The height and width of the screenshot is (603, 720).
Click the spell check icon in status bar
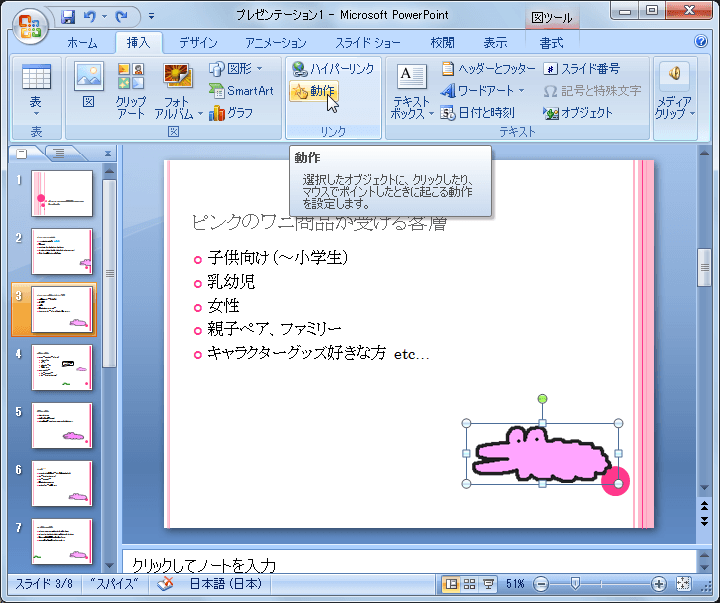165,584
